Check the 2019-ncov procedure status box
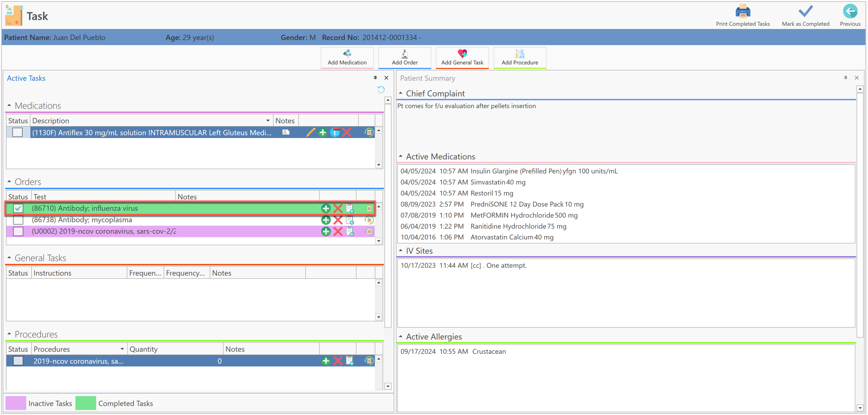The width and height of the screenshot is (868, 415). click(x=18, y=361)
